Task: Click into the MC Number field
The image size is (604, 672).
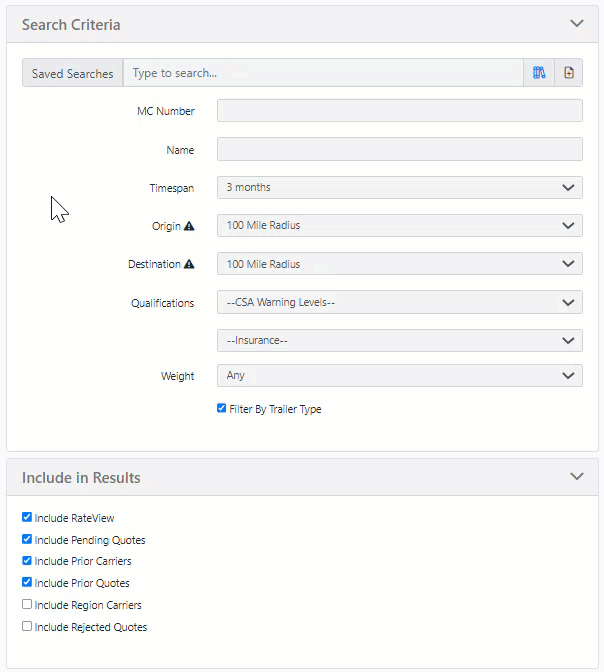Action: 400,111
